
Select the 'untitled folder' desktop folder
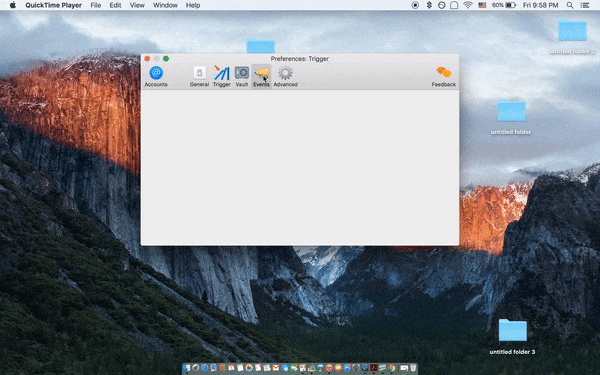pyautogui.click(x=511, y=117)
